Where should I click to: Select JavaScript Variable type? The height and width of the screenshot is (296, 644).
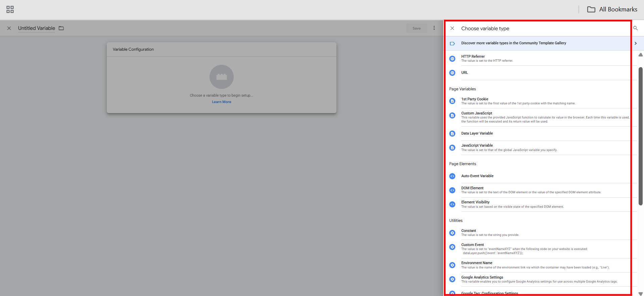tap(543, 148)
